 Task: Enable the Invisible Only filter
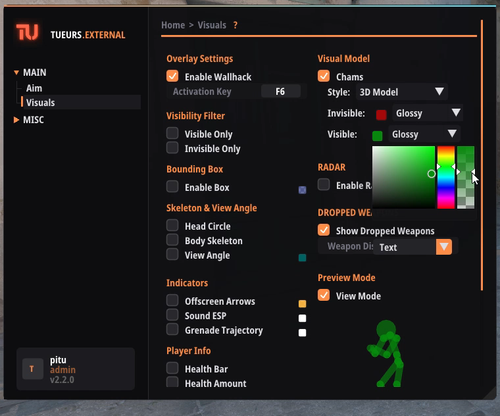(x=172, y=148)
